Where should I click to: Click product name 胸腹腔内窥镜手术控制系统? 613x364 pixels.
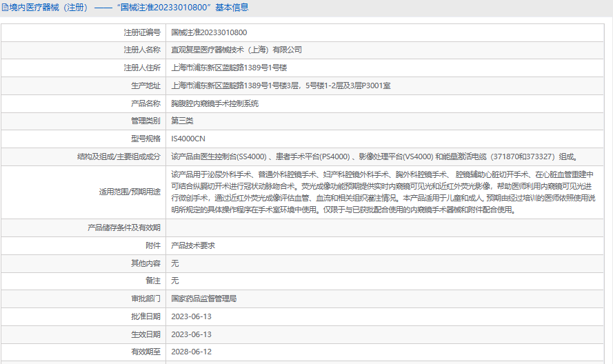click(214, 103)
